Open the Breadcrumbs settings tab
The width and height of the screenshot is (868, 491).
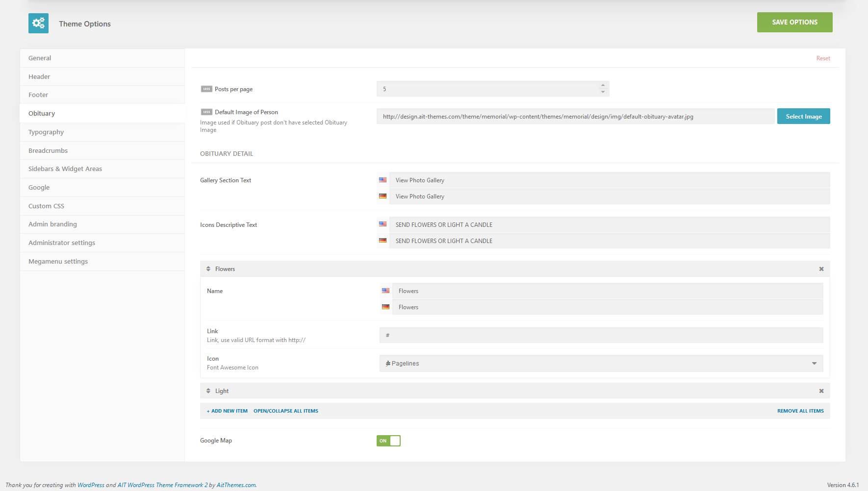[x=102, y=150]
